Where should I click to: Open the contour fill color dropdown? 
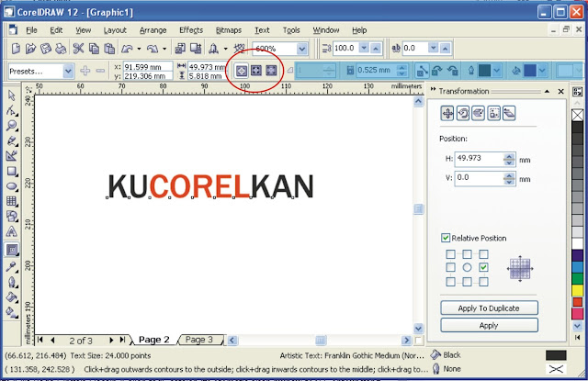pos(542,71)
